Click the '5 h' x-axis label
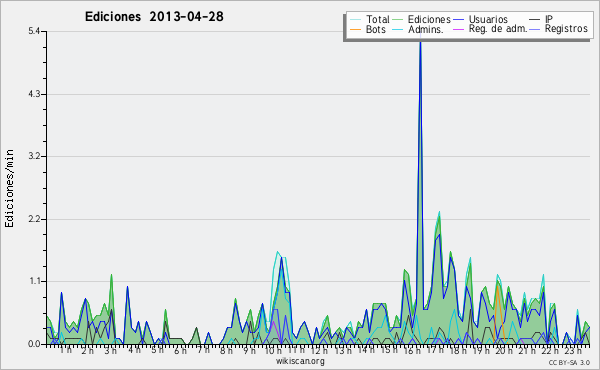 [157, 350]
